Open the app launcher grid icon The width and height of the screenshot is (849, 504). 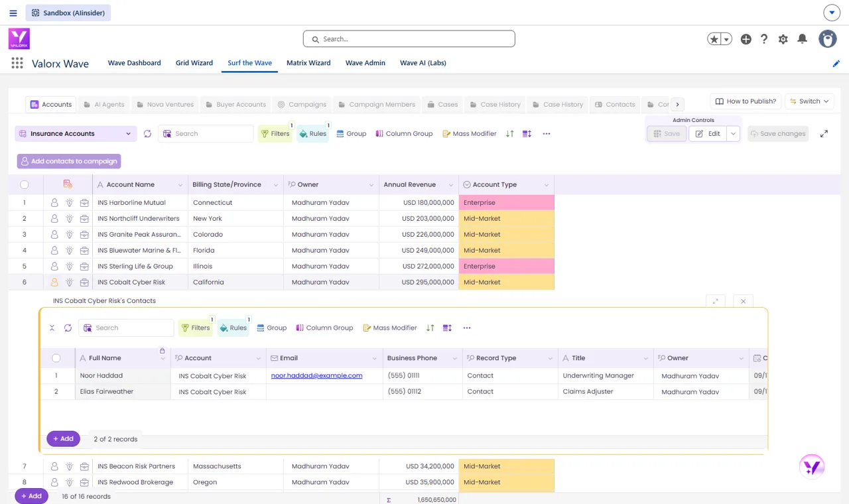pyautogui.click(x=17, y=63)
